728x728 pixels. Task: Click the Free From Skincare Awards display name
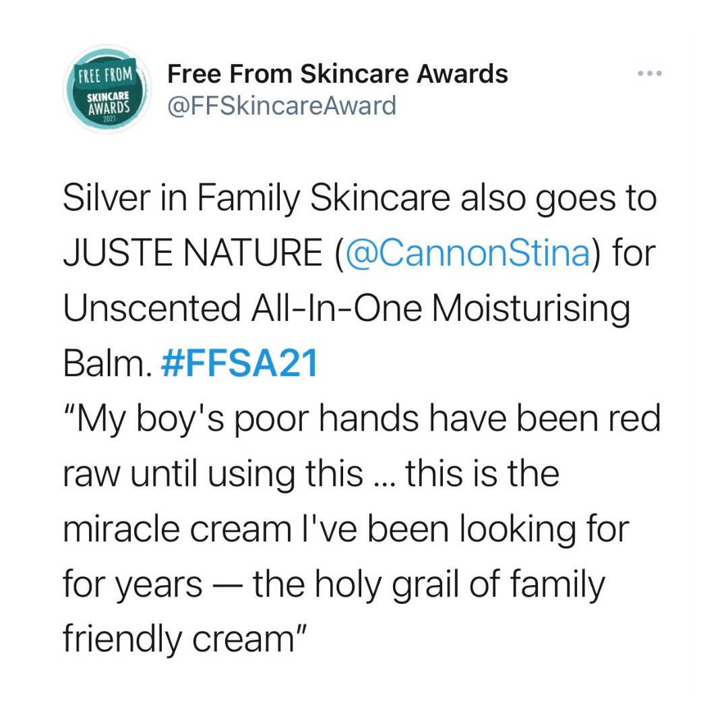pyautogui.click(x=338, y=73)
